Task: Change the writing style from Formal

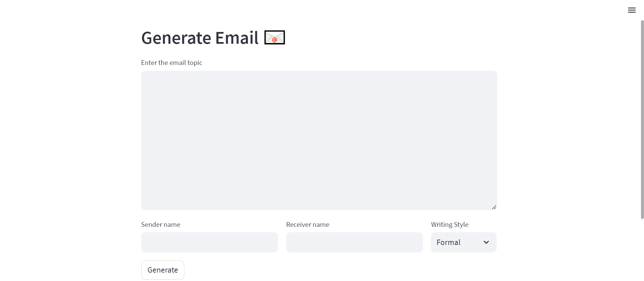Action: tap(463, 242)
